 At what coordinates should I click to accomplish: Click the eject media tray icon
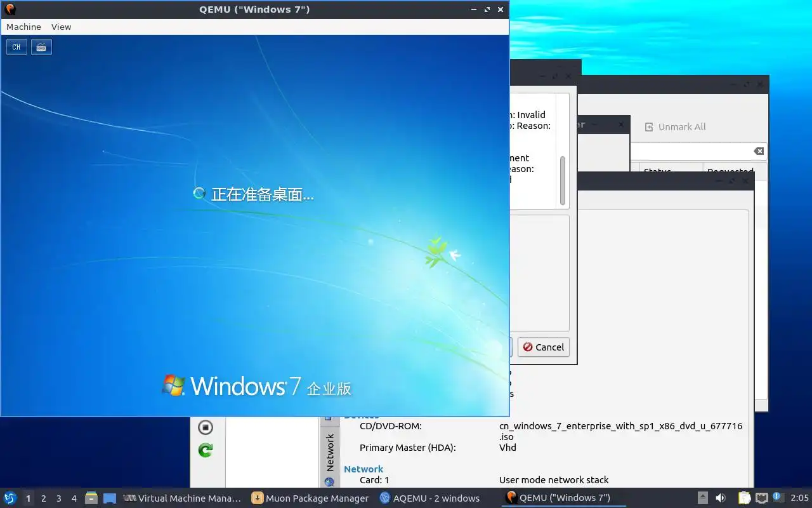tap(702, 498)
